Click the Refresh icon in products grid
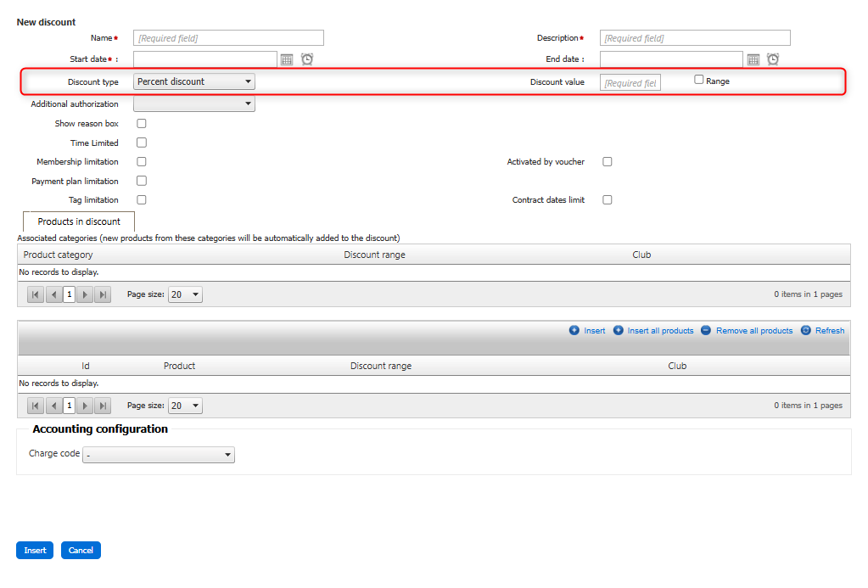This screenshot has height=588, width=868. [x=806, y=331]
